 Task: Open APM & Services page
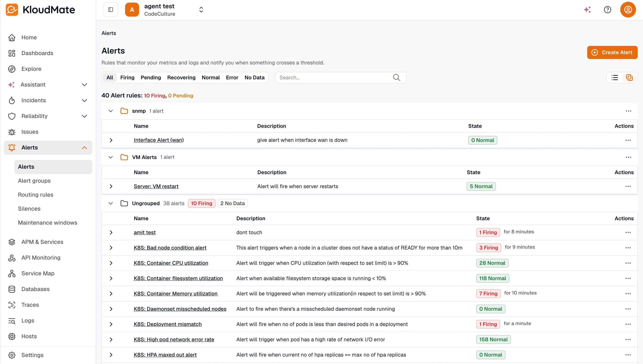[48, 242]
